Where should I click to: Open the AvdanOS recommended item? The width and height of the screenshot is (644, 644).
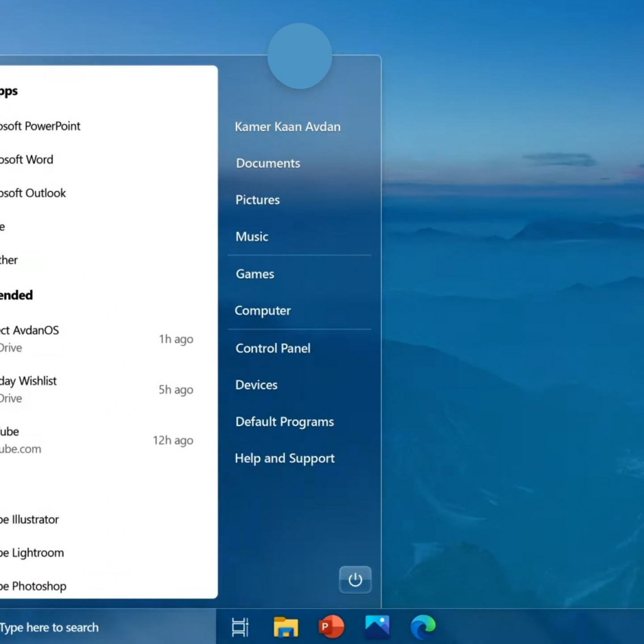[97, 339]
